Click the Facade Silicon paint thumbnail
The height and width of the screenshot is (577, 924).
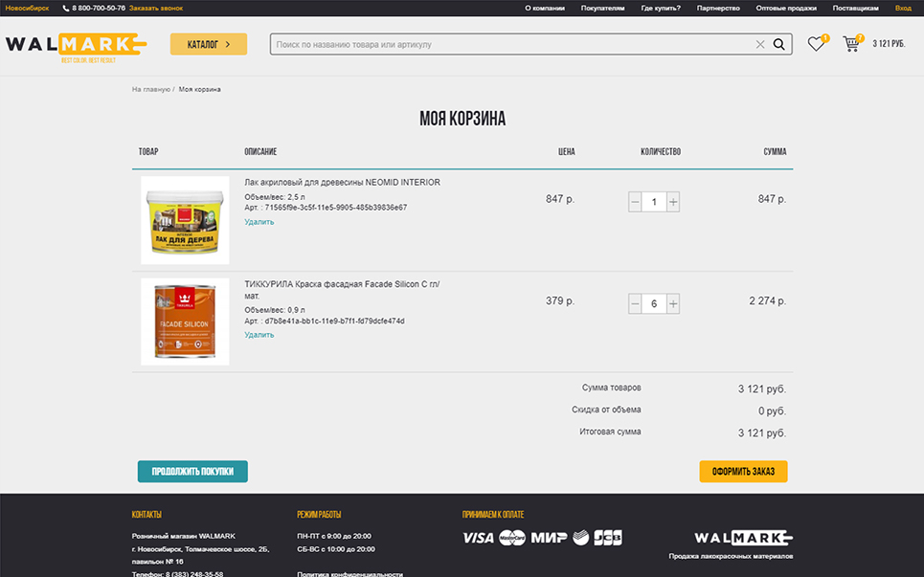(185, 322)
